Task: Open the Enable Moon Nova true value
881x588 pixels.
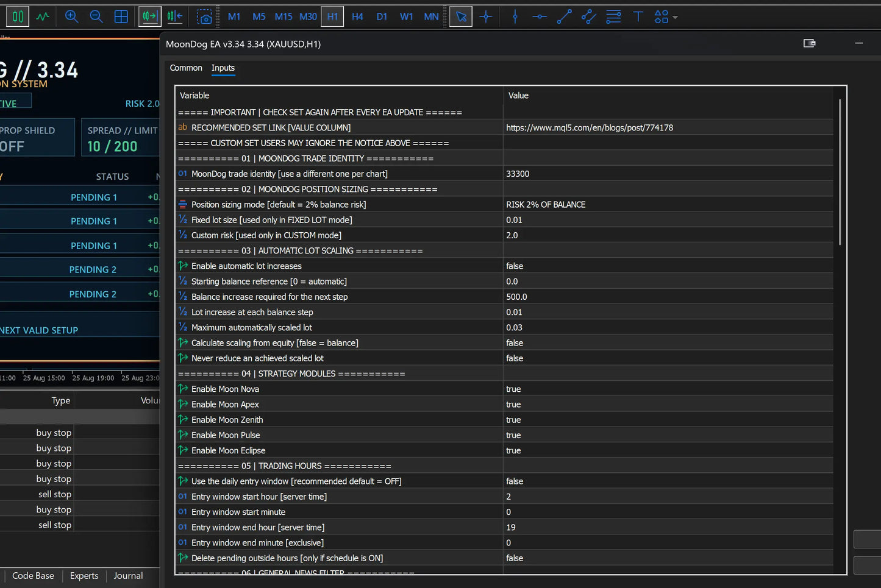Action: coord(668,389)
